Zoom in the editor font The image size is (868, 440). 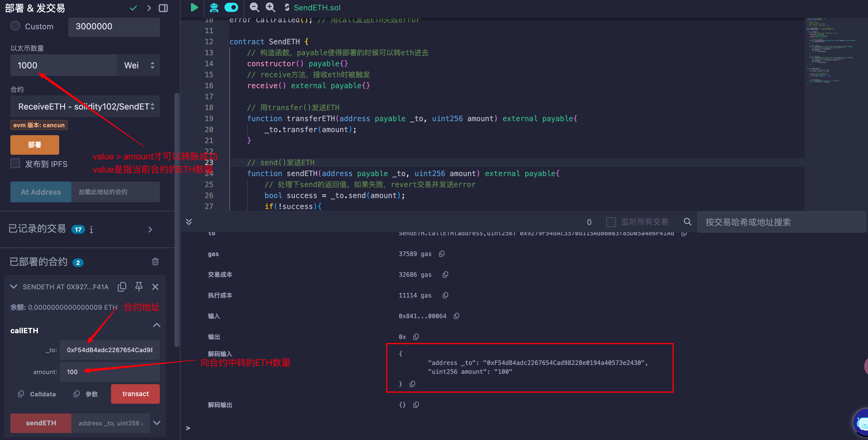tap(270, 7)
